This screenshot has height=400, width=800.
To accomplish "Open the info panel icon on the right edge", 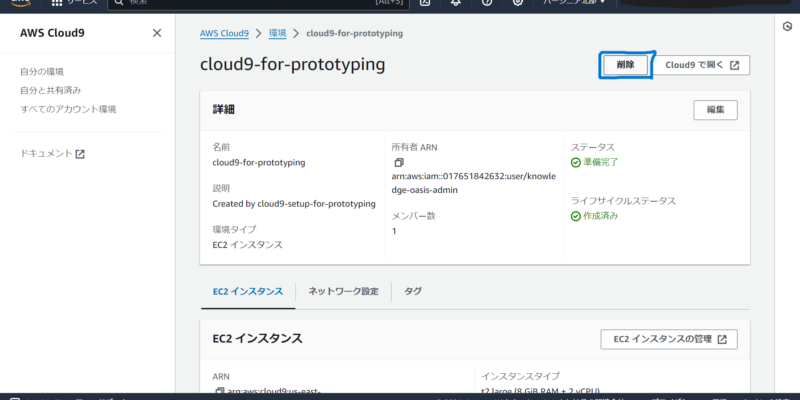I will (x=786, y=26).
